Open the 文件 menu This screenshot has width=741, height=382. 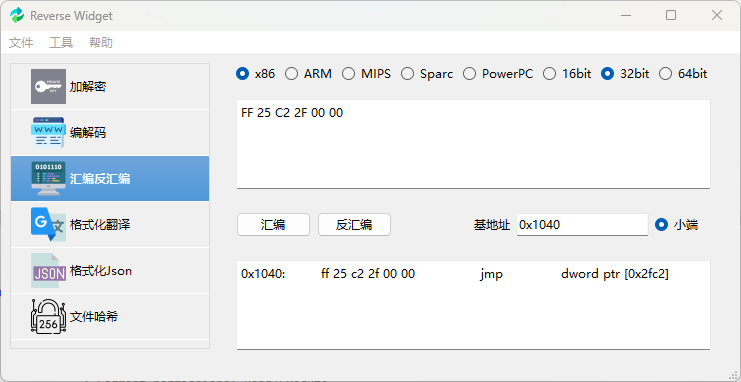click(x=21, y=43)
